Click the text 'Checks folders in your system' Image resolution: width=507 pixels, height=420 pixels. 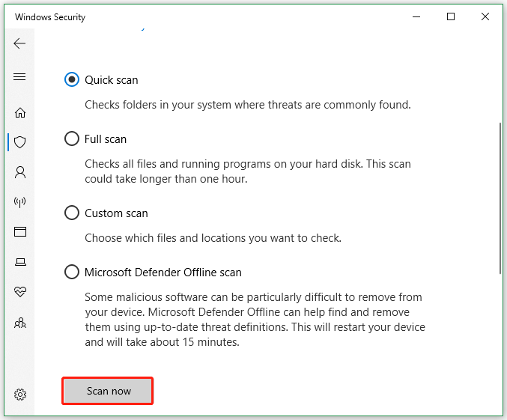tap(159, 105)
